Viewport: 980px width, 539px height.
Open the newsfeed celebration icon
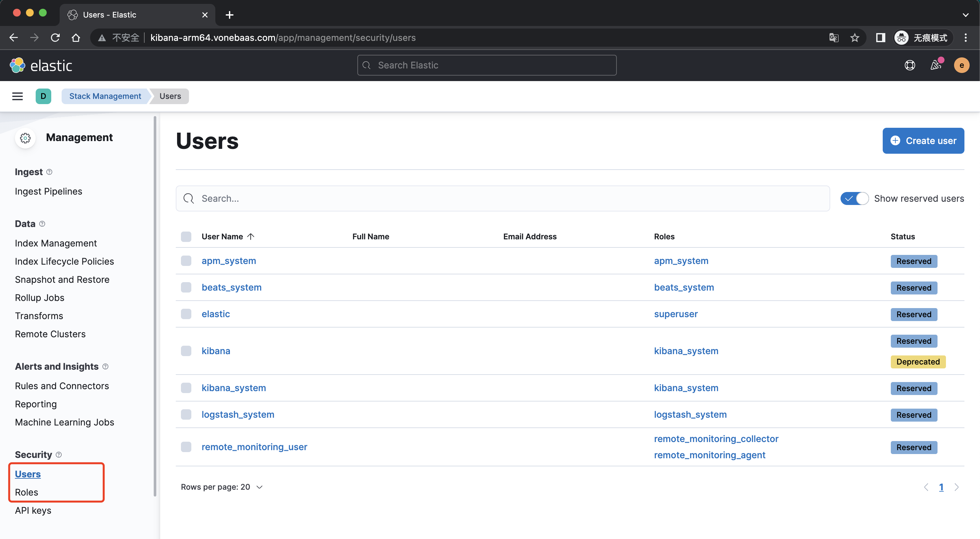936,66
